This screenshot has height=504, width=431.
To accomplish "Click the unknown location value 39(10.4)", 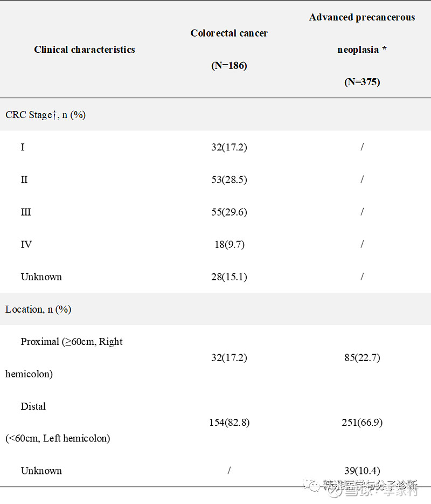I will (x=362, y=471).
